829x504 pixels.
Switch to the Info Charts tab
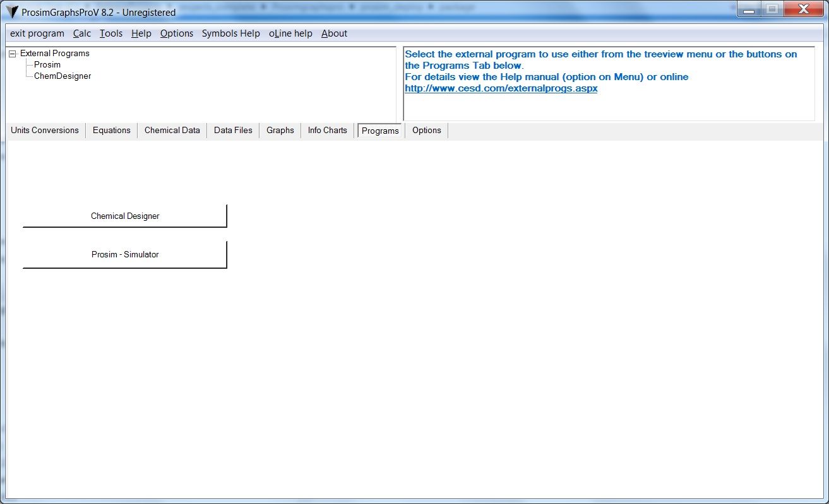coord(328,130)
